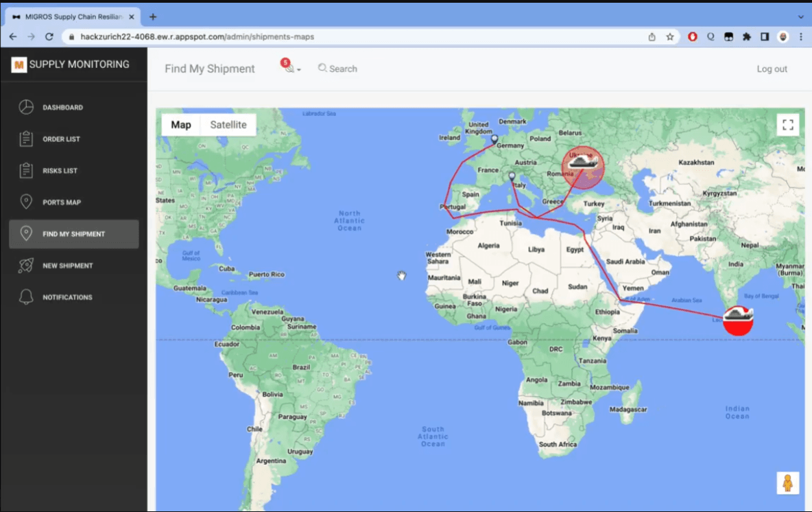Click the Notifications bell icon in sidebar
The image size is (812, 512).
[26, 297]
